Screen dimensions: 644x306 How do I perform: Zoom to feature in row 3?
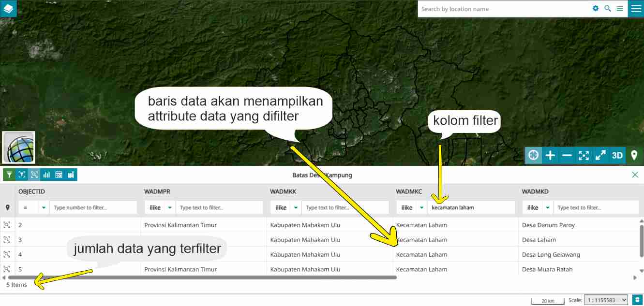7,240
